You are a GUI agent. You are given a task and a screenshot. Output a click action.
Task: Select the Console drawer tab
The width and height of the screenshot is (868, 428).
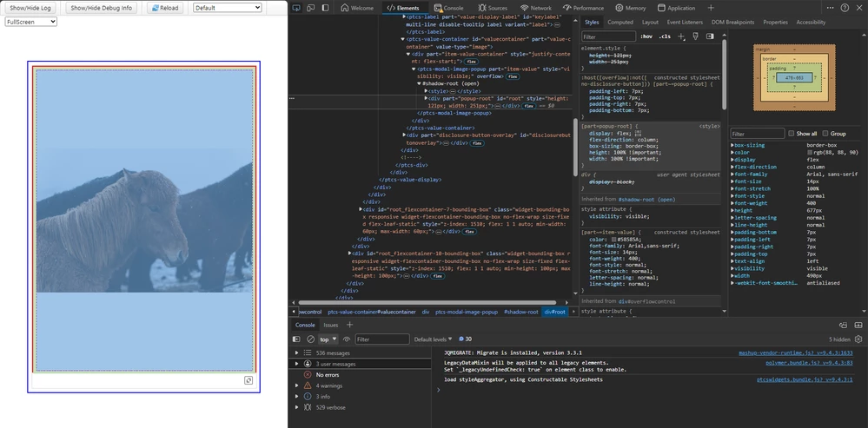[305, 325]
